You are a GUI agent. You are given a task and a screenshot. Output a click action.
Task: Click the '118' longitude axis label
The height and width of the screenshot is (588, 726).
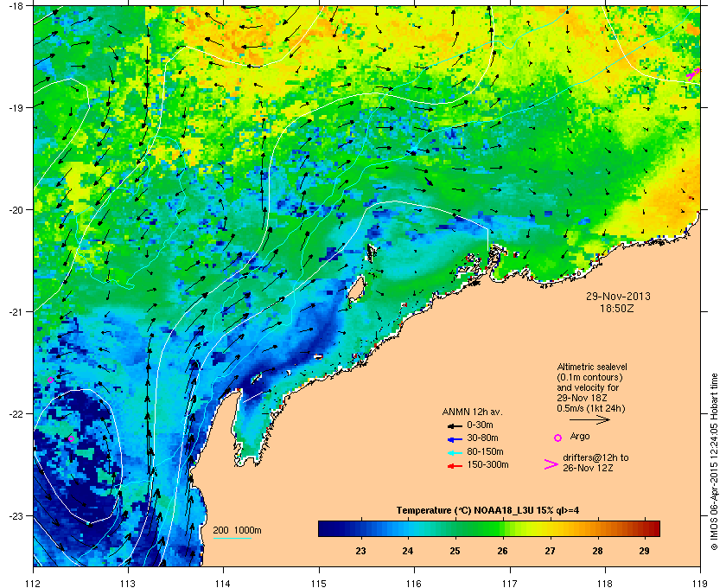coord(605,583)
